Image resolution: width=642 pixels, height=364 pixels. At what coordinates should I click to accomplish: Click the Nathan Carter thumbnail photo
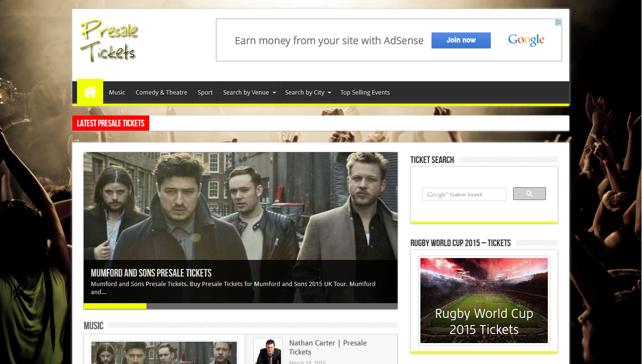coord(268,352)
